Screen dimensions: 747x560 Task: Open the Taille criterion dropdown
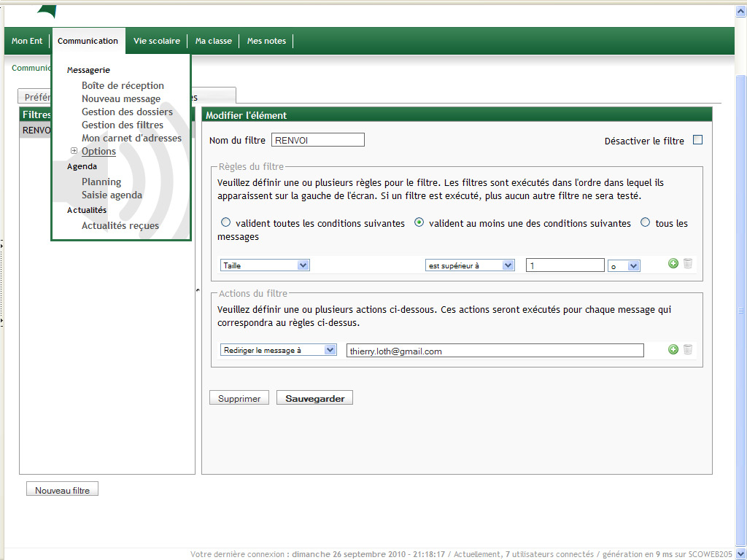[x=265, y=265]
